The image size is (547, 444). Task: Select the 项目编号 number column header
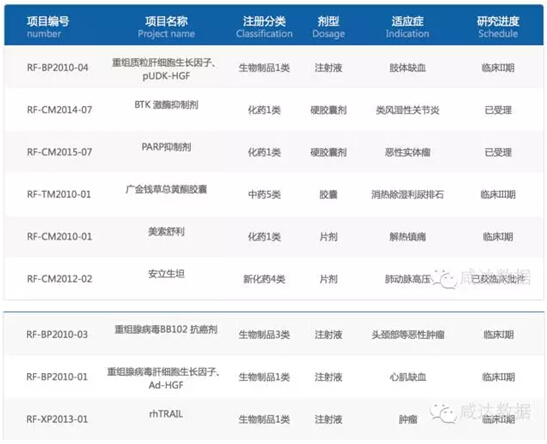pyautogui.click(x=48, y=27)
